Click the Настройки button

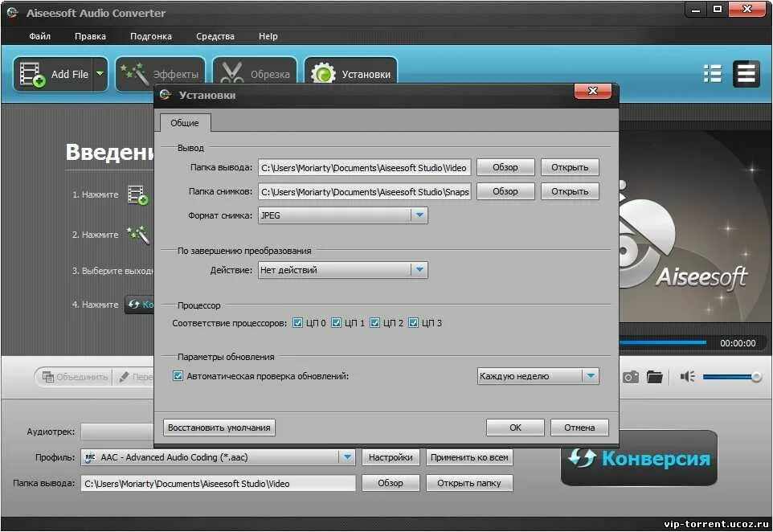391,457
